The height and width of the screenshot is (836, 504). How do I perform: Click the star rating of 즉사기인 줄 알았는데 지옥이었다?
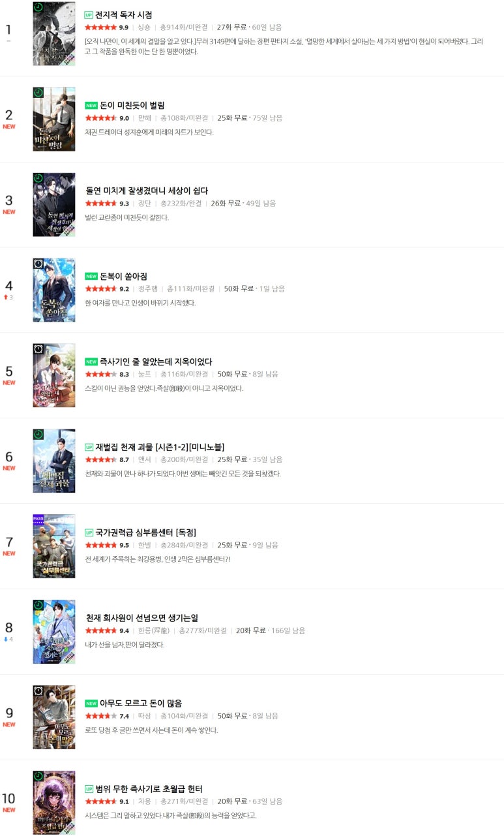tap(101, 375)
